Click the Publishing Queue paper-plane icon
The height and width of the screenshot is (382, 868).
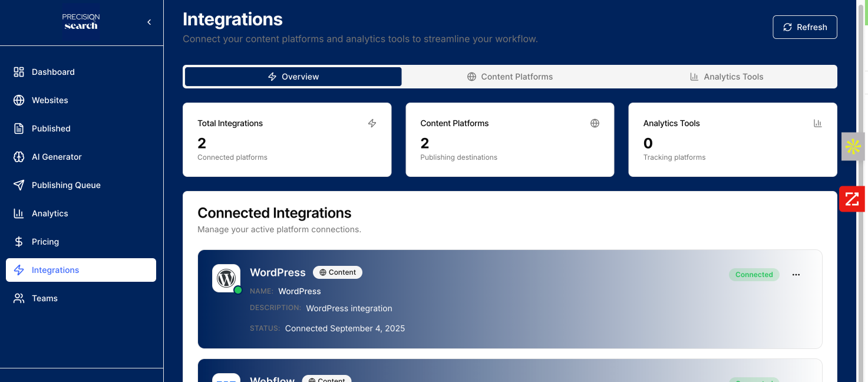19,185
